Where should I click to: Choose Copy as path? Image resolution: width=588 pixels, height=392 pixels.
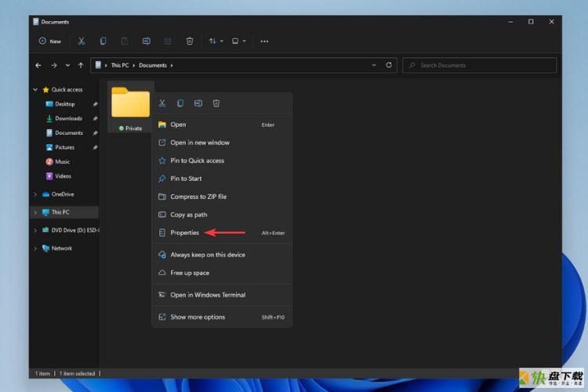[222, 215]
